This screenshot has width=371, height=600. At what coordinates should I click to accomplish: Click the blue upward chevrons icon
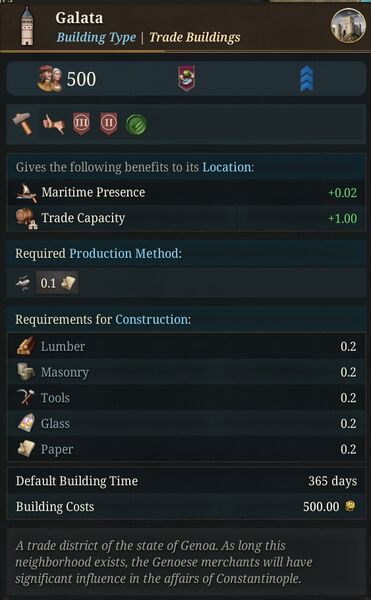(307, 79)
